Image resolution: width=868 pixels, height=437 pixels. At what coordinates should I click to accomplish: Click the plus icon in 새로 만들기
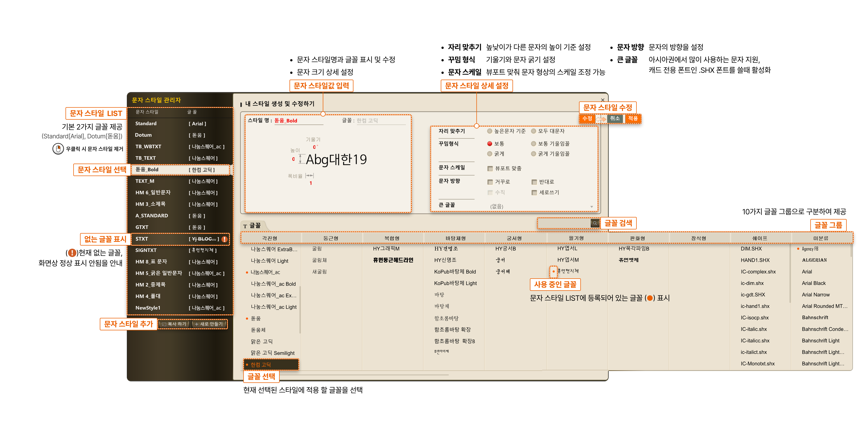[196, 324]
